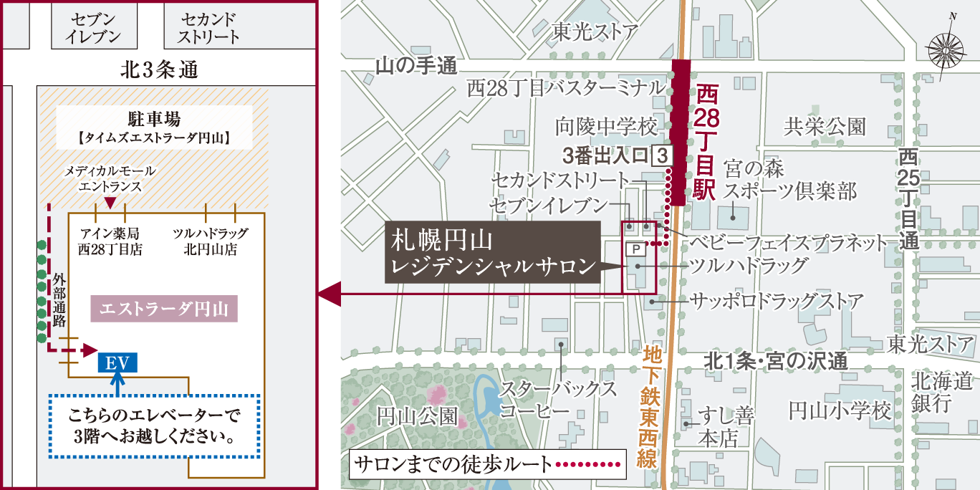Click the ツルハドラッグ 北円山店 label
This screenshot has height=490, width=980.
pos(210,241)
